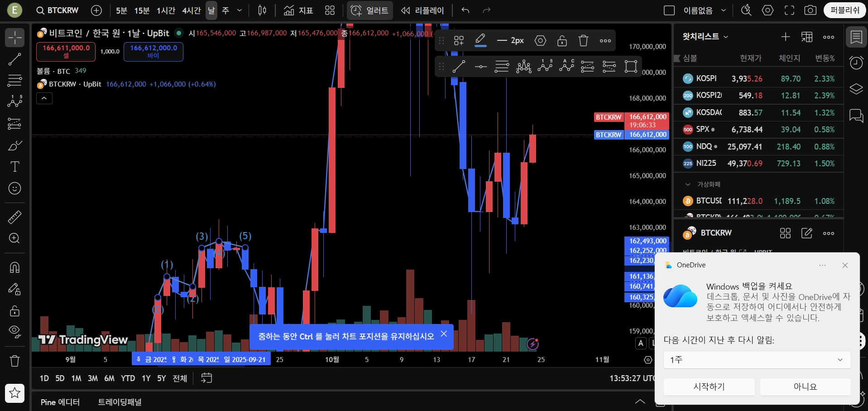868x411 pixels.
Task: Open watchlist advanced view
Action: tap(807, 37)
